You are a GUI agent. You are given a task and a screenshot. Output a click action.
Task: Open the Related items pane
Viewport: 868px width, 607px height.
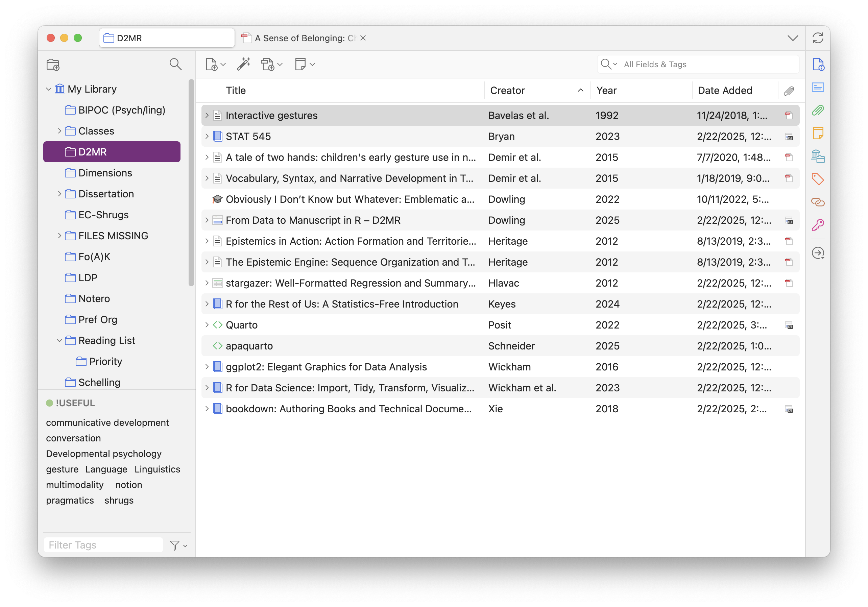[x=818, y=202]
